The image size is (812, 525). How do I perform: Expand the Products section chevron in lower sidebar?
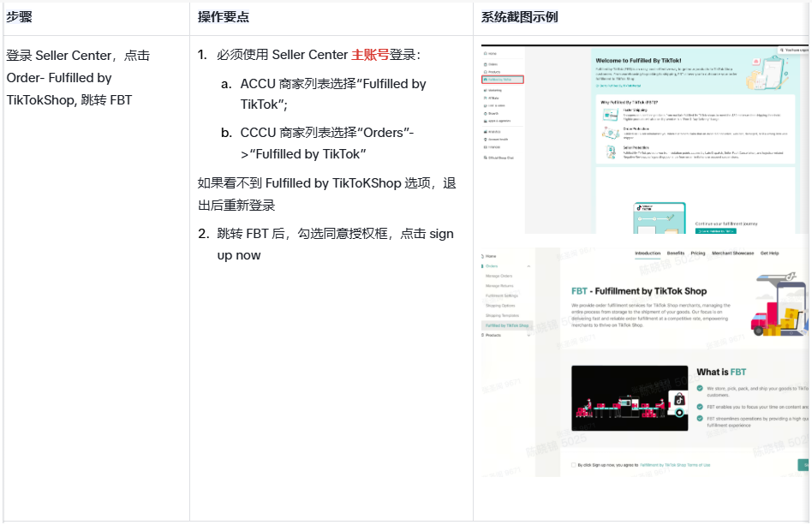tap(528, 335)
